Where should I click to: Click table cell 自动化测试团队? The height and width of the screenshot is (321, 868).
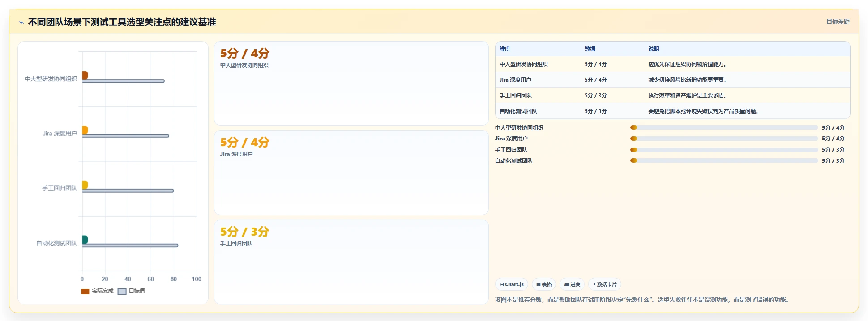click(x=518, y=111)
